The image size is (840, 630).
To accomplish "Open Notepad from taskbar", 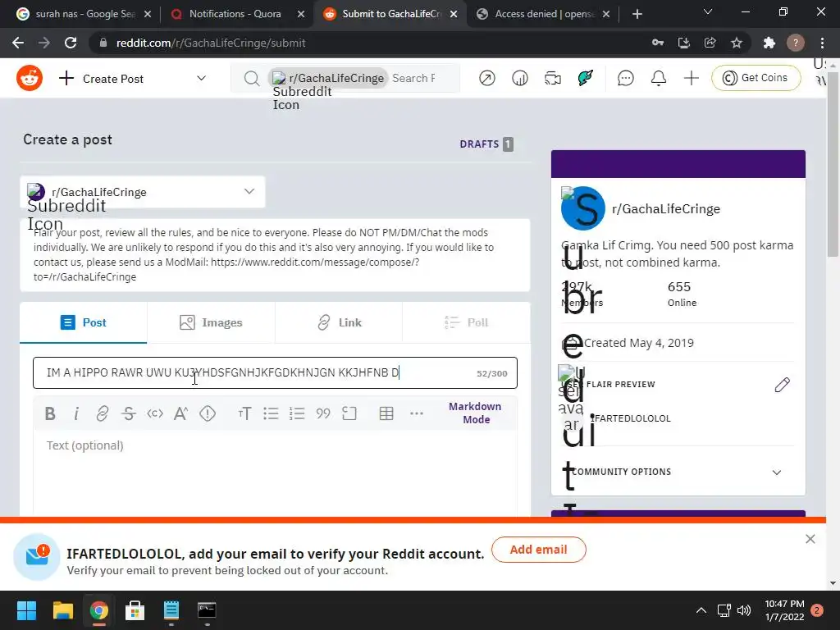I will (171, 610).
